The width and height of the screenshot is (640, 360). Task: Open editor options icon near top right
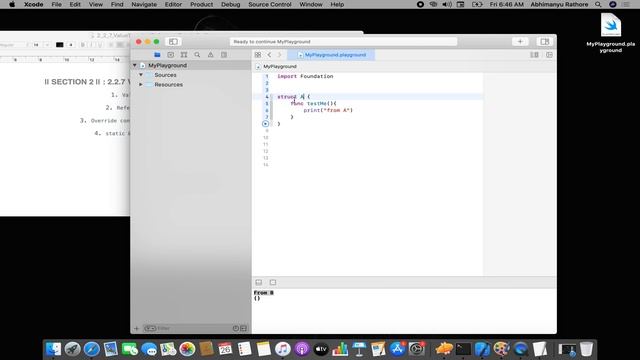(x=534, y=55)
